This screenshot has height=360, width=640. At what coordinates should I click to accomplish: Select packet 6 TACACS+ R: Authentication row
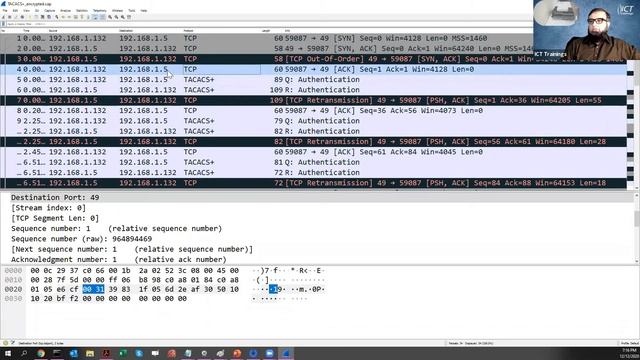(x=313, y=90)
